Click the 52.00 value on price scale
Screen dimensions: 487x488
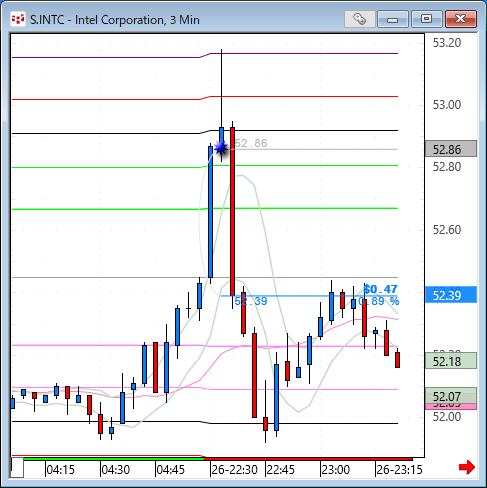447,417
